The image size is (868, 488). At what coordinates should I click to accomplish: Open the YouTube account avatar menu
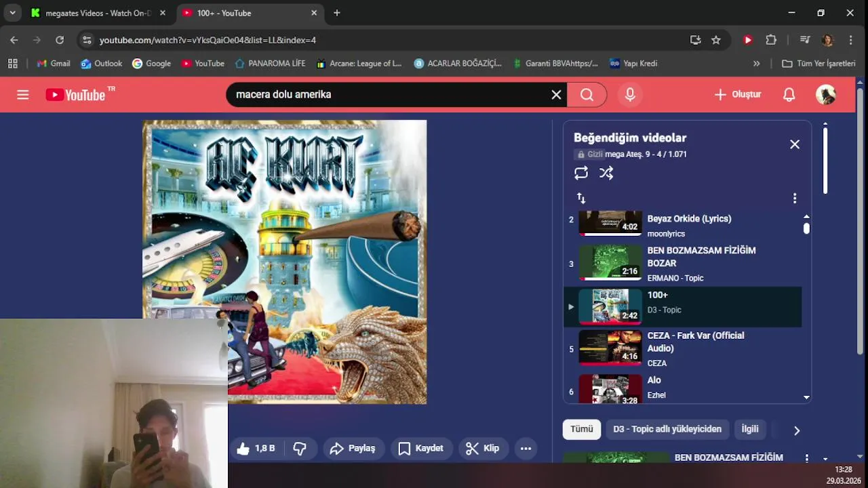pyautogui.click(x=825, y=95)
